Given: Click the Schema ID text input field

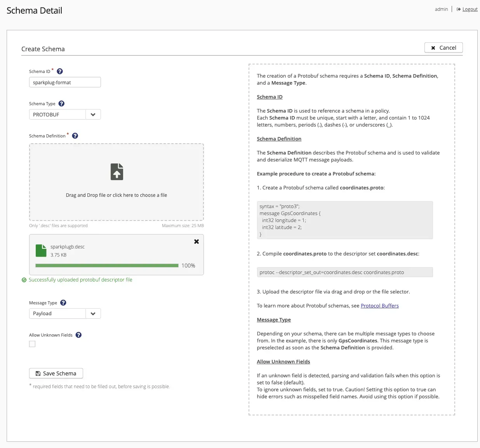Looking at the screenshot, I should pos(65,82).
